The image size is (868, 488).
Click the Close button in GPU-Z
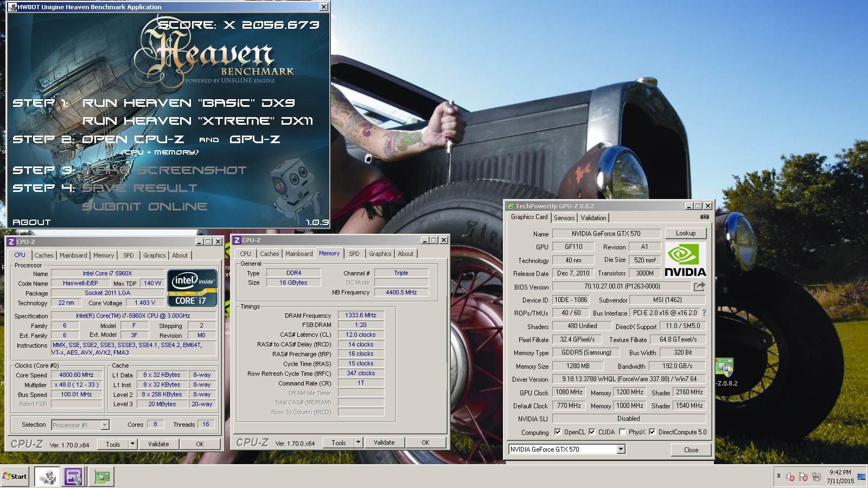click(x=691, y=450)
